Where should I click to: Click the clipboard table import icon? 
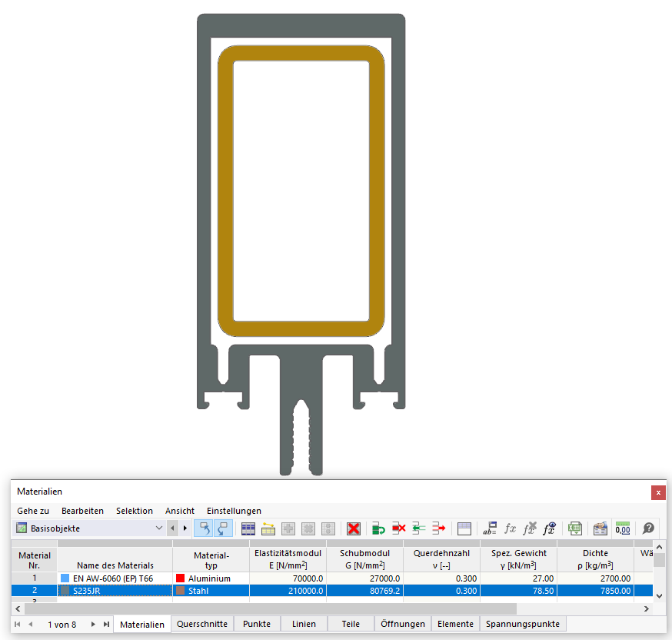coord(600,528)
